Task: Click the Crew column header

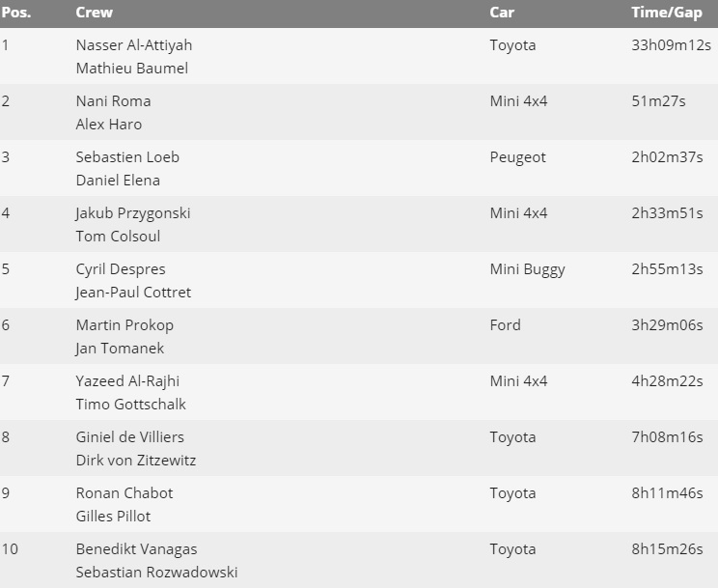Action: point(94,13)
